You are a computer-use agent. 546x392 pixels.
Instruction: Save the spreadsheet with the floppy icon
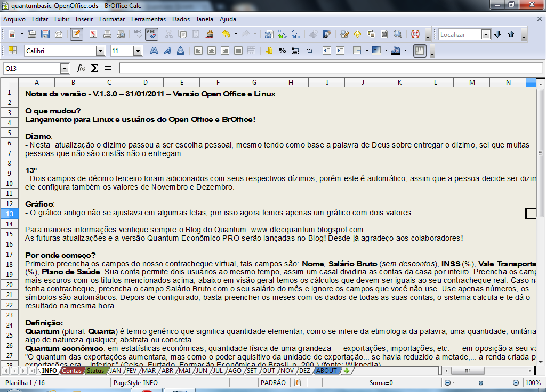tap(45, 34)
